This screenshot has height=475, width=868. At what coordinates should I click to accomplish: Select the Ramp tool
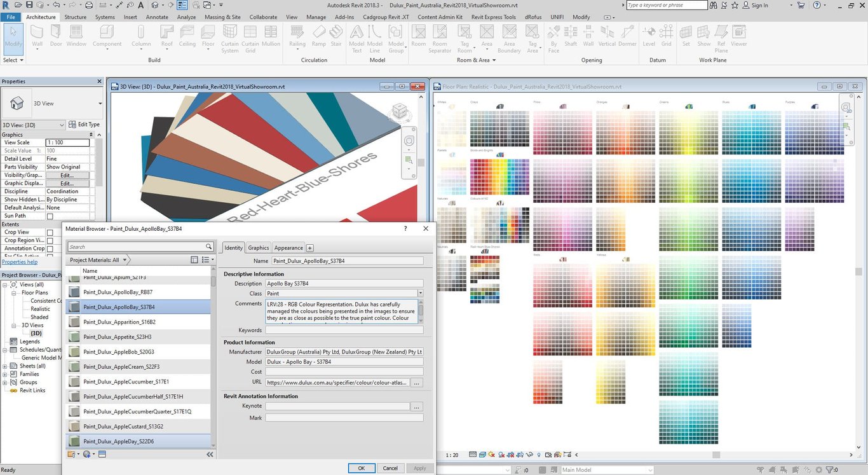click(x=318, y=37)
